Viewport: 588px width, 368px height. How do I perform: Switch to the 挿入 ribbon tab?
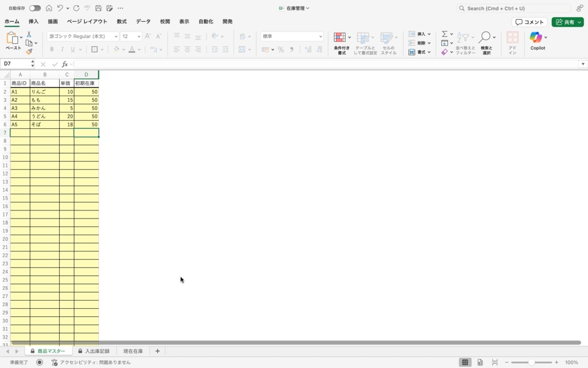click(33, 21)
